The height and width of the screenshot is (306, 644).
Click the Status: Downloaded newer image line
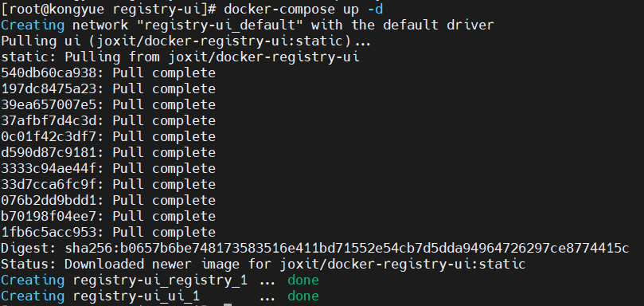[263, 264]
